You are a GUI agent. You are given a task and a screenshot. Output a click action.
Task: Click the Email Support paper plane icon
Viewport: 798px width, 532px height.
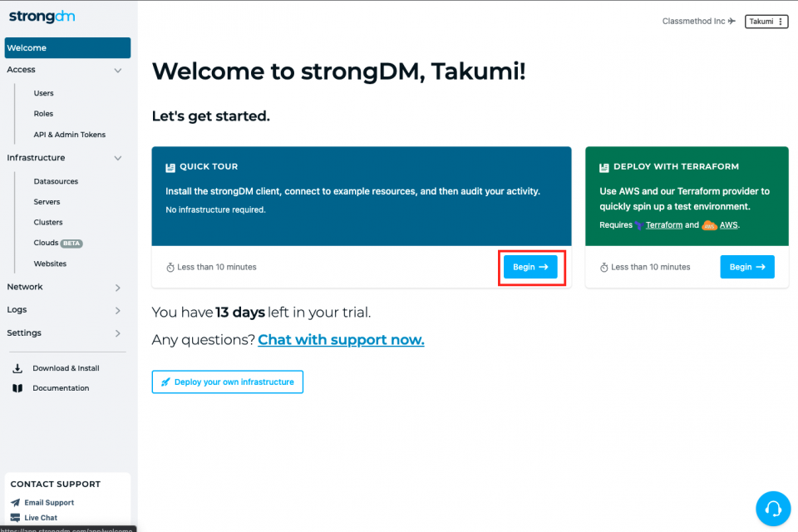pos(15,502)
